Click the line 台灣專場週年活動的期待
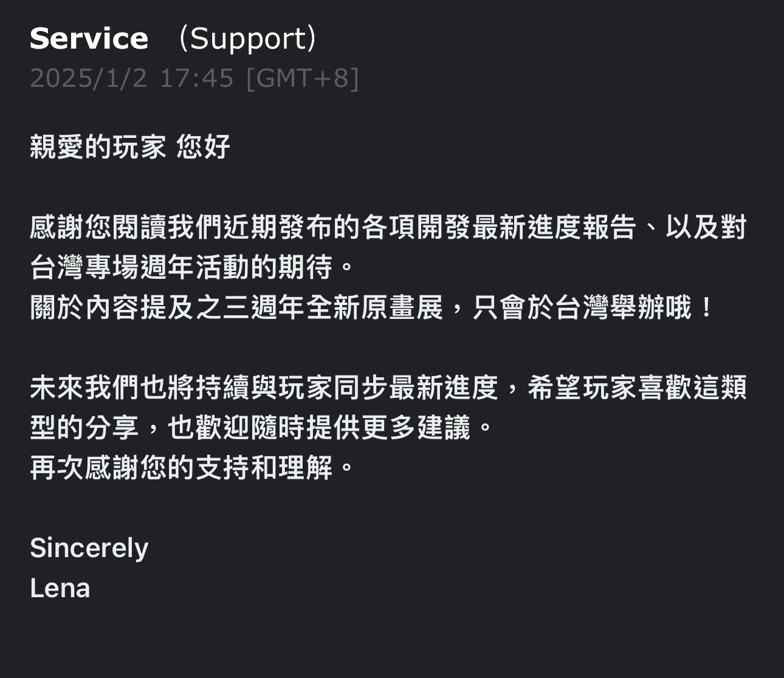Viewport: 784px width, 678px height. [x=193, y=267]
